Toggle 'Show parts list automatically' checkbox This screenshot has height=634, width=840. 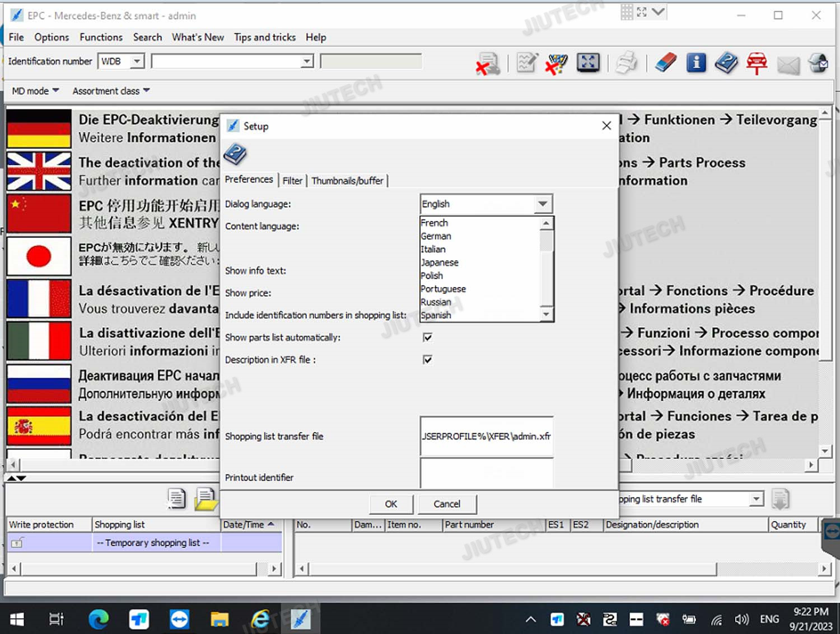[x=427, y=337]
